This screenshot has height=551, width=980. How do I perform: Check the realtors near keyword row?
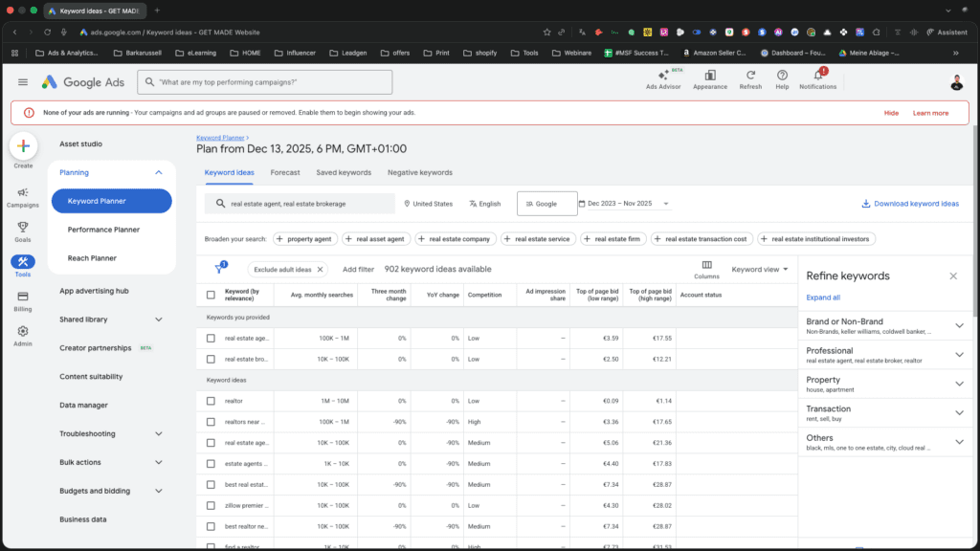point(211,422)
